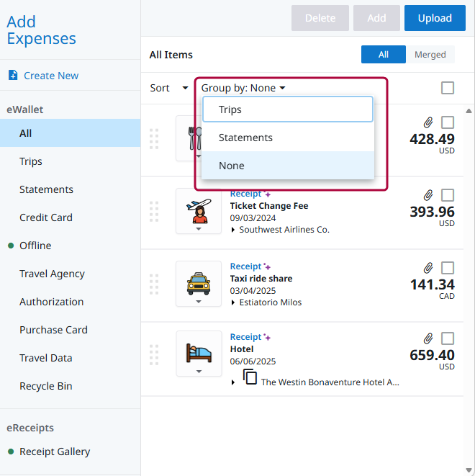475x476 pixels.
Task: Open attachment paperclip for Ticket Change Fee
Action: coord(428,195)
